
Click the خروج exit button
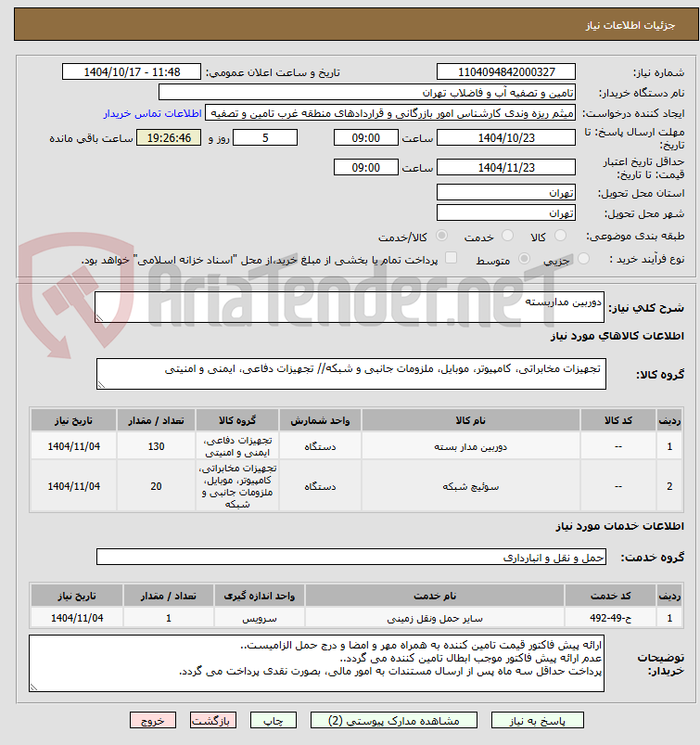tap(153, 720)
